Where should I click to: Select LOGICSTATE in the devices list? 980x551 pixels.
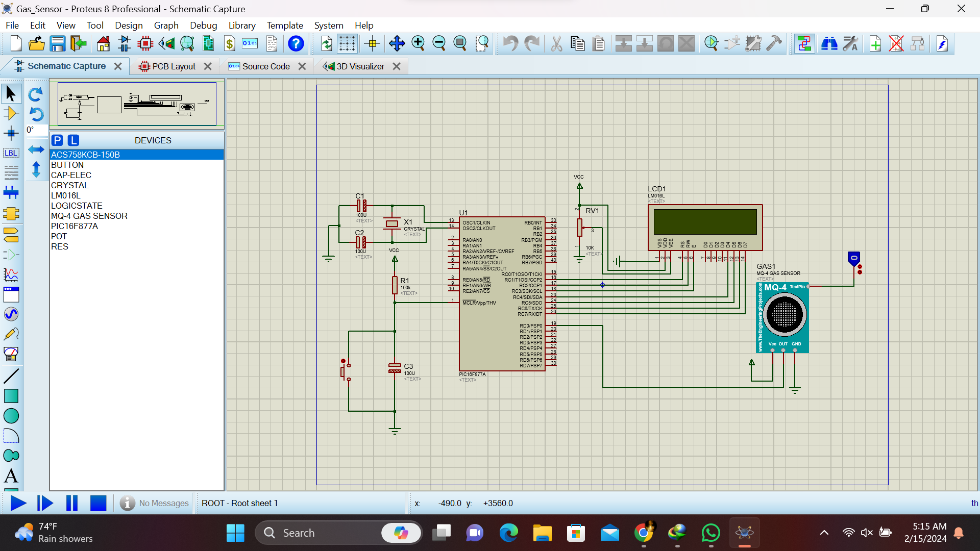pos(137,206)
